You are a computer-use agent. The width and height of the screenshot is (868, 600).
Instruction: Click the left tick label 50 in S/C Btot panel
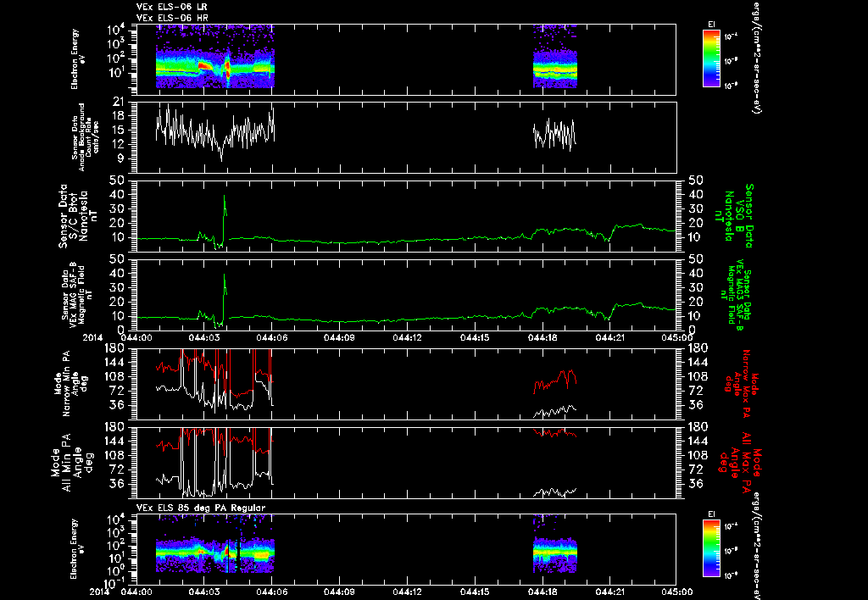[117, 181]
